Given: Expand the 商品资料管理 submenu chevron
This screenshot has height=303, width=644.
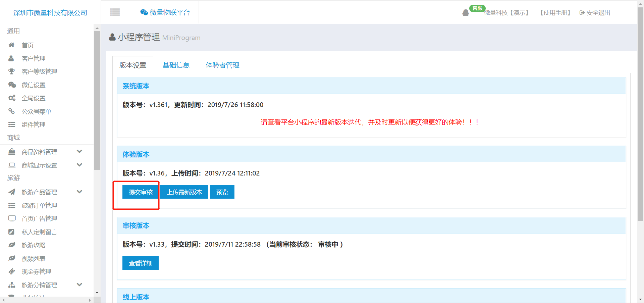Looking at the screenshot, I should point(79,151).
